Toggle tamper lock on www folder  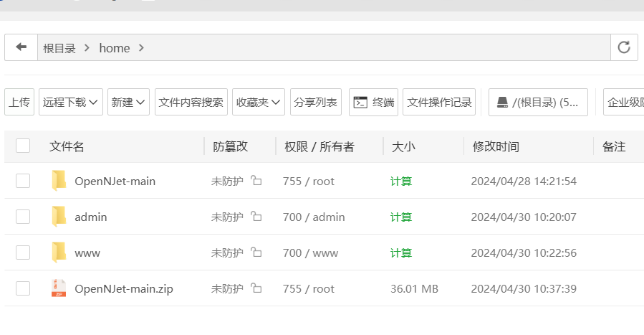256,252
